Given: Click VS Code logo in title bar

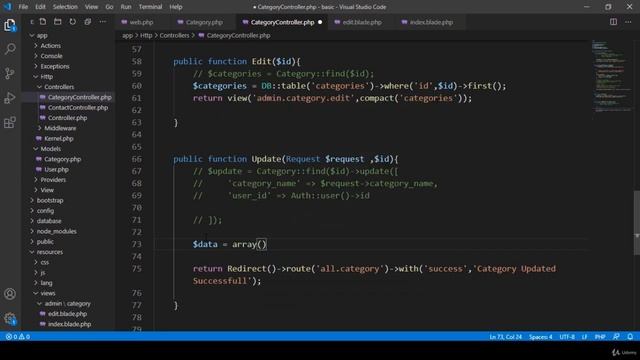Looking at the screenshot, I should pyautogui.click(x=7, y=7).
